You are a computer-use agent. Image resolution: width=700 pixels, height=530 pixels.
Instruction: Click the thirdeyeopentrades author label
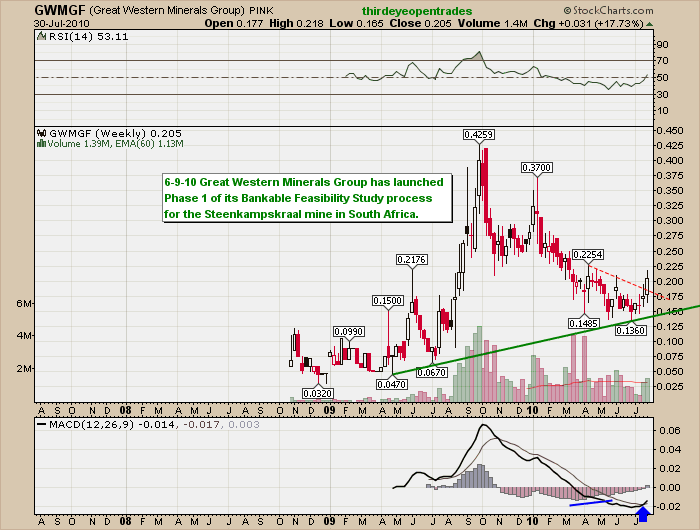(x=417, y=11)
